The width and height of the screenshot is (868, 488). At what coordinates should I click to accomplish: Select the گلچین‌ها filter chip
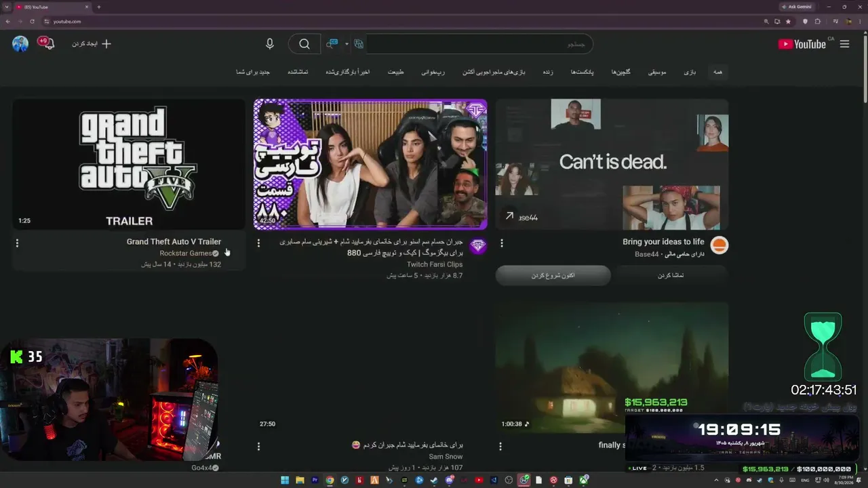coord(620,72)
